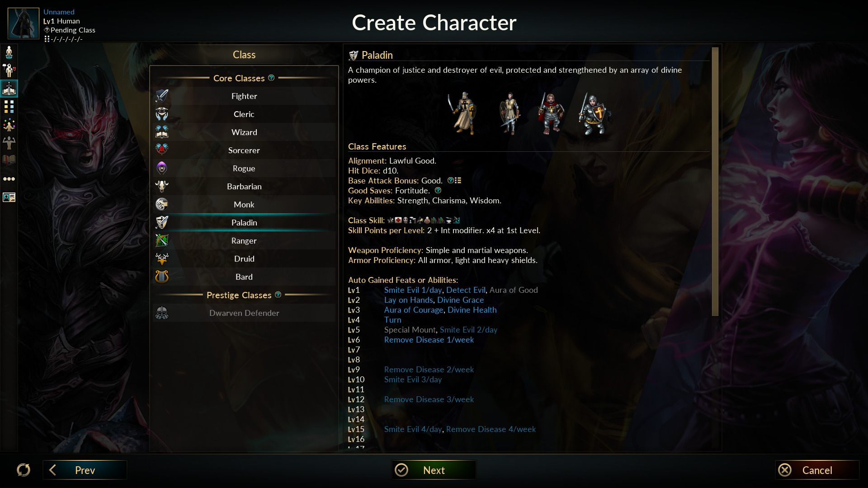Select the Bard class icon

(x=161, y=276)
